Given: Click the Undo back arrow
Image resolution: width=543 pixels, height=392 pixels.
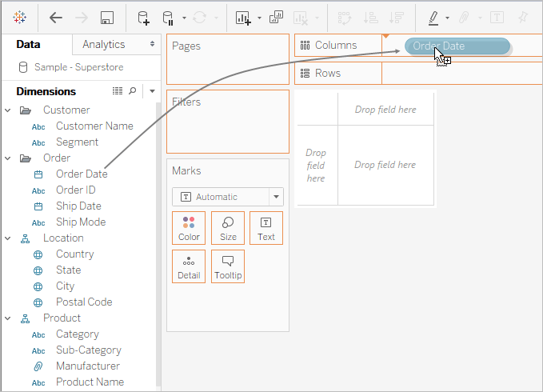Looking at the screenshot, I should 56,17.
